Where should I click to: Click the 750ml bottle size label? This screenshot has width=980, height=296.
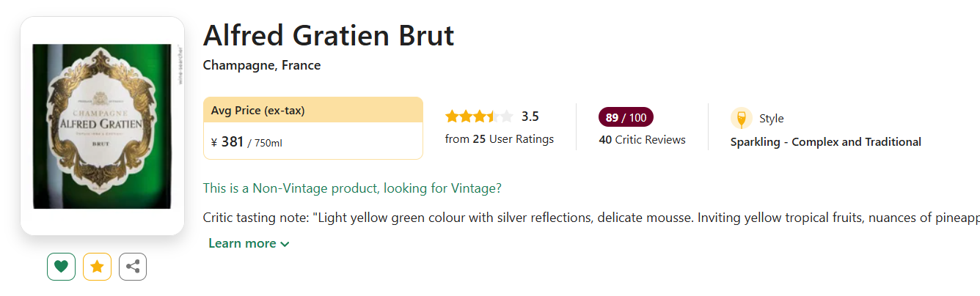[x=267, y=143]
